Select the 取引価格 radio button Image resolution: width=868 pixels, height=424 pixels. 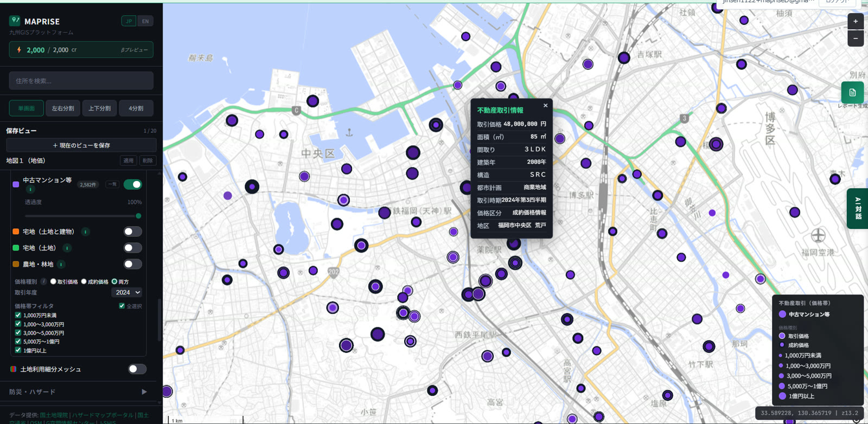53,281
